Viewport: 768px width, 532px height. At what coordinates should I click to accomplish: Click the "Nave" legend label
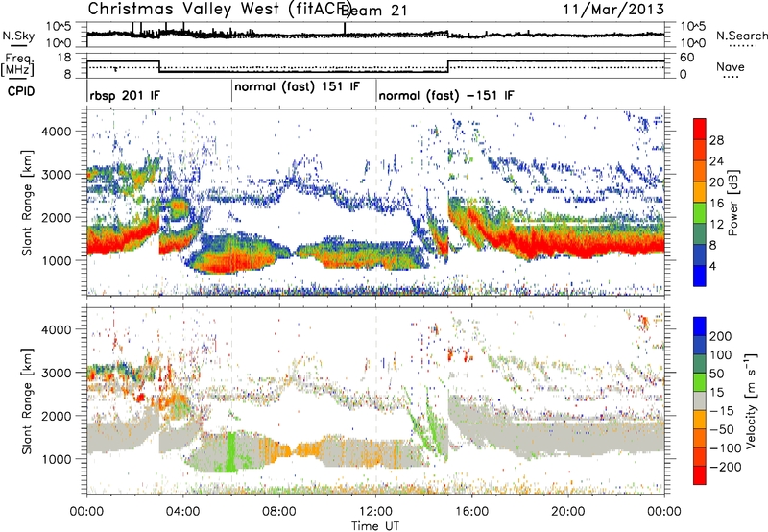tap(730, 66)
